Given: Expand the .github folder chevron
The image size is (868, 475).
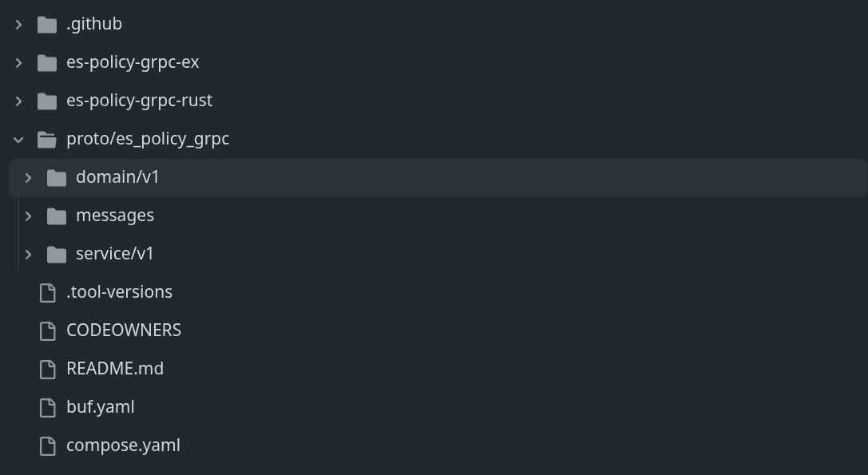Looking at the screenshot, I should pyautogui.click(x=18, y=24).
